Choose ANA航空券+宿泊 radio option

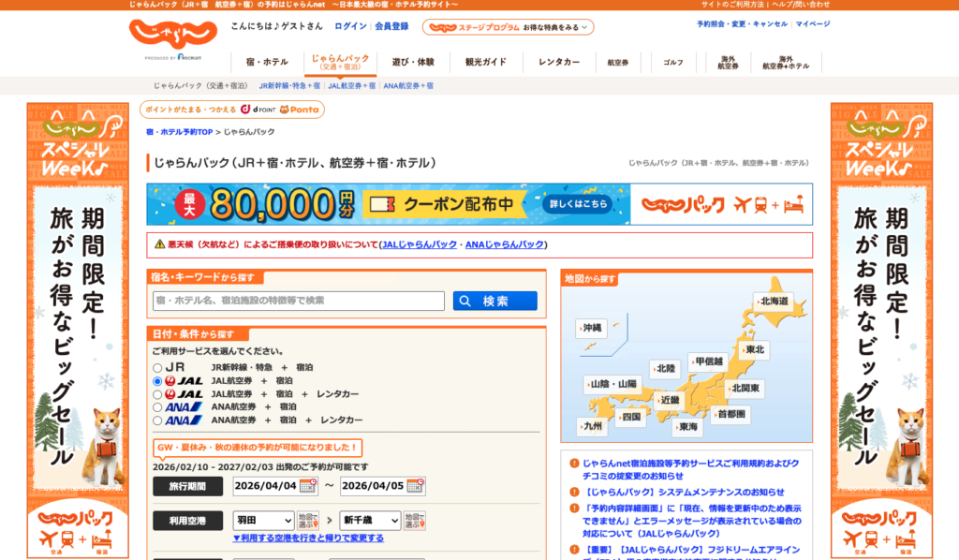pyautogui.click(x=157, y=407)
